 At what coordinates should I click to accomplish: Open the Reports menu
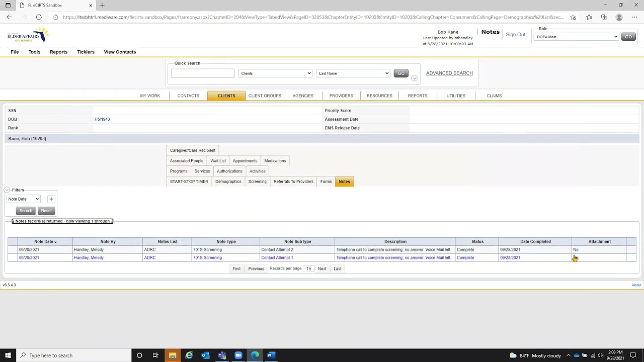pos(58,52)
